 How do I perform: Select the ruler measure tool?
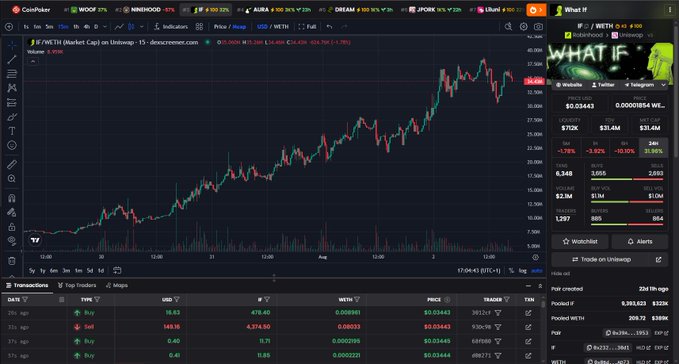pos(12,164)
